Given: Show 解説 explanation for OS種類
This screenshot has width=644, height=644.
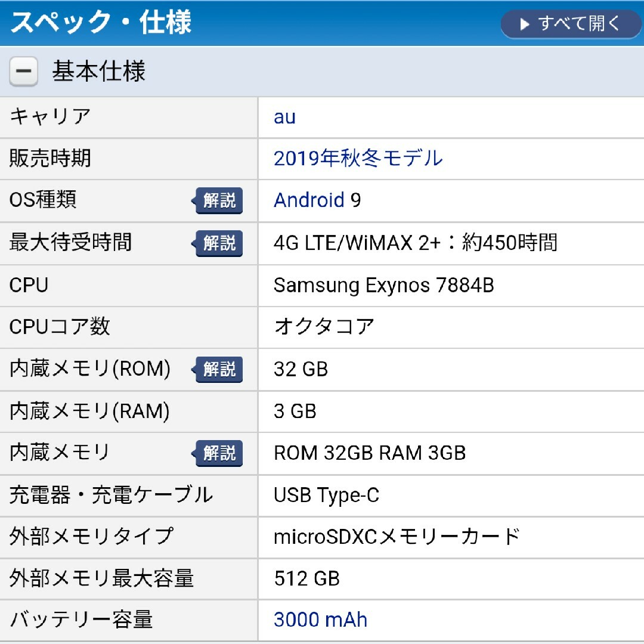Looking at the screenshot, I should click(218, 200).
